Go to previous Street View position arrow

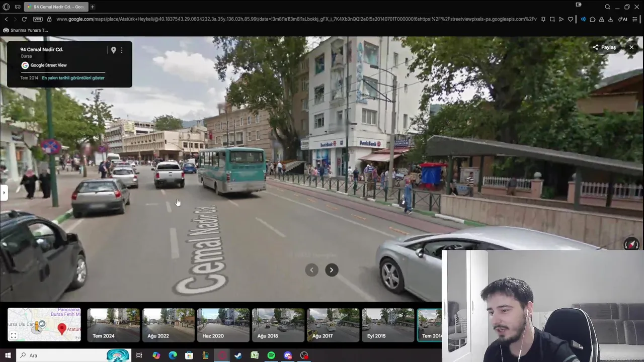pyautogui.click(x=311, y=270)
